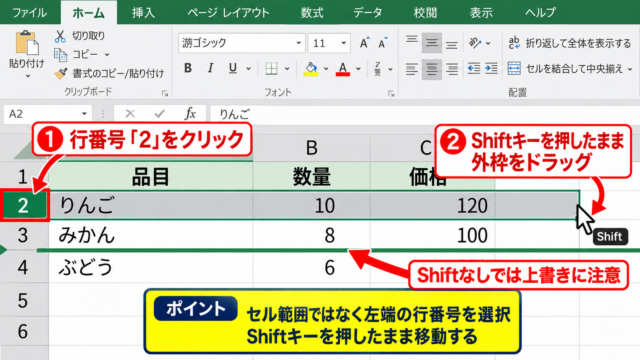Open the Orientation dropdown arrow

[x=488, y=43]
